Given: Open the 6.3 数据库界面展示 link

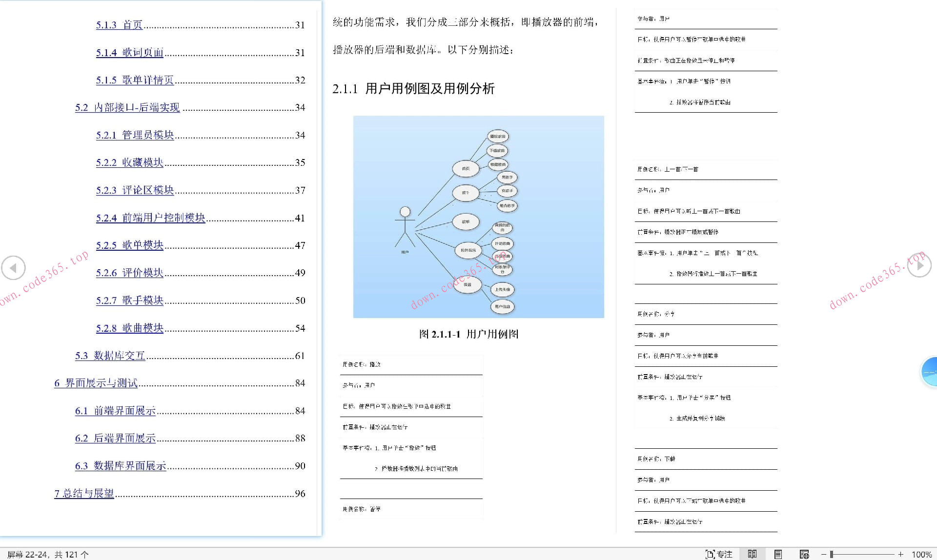Looking at the screenshot, I should coord(120,466).
